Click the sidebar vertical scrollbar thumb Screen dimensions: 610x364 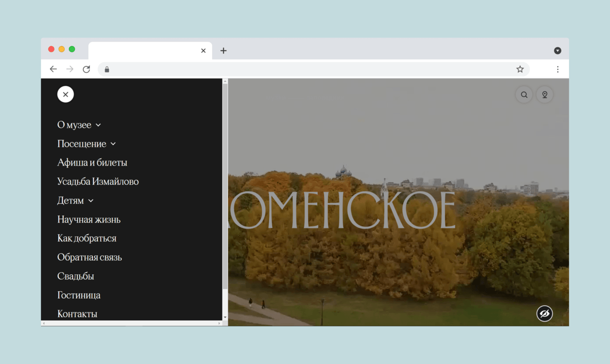(225, 186)
